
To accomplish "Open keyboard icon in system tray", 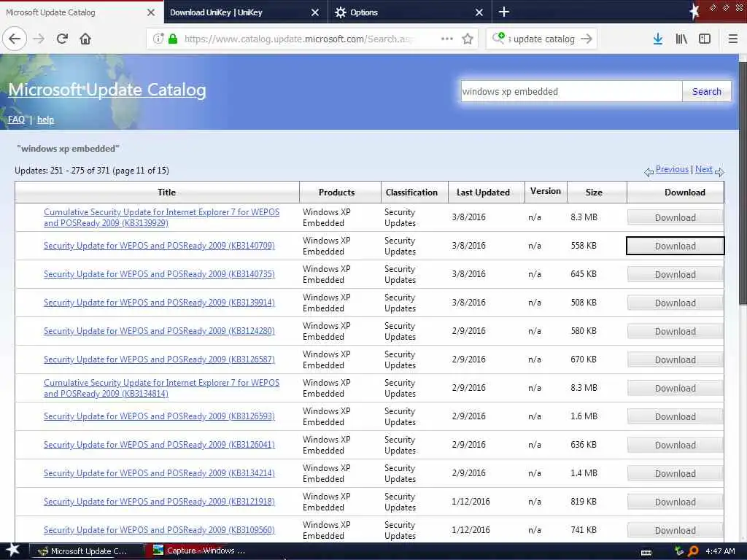I will coord(646,552).
